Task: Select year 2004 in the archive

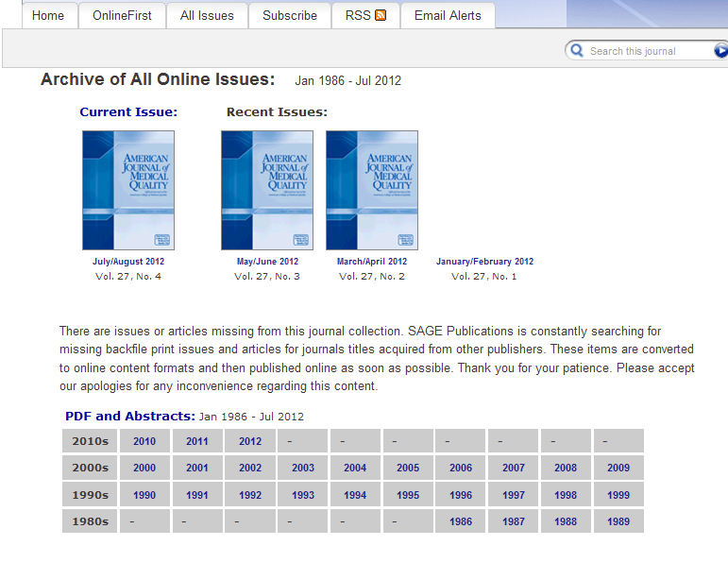Action: [355, 468]
